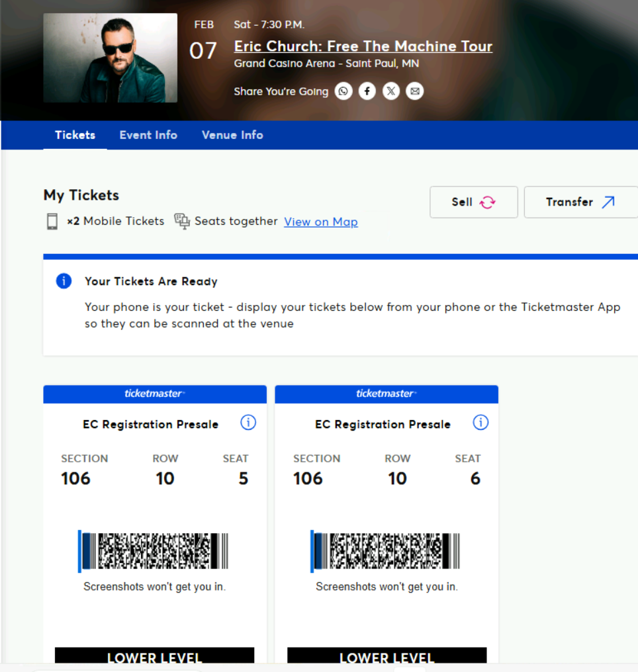Viewport: 638px width, 672px height.
Task: Open Eric Church: Free The Machine Tour link
Action: pyautogui.click(x=363, y=46)
